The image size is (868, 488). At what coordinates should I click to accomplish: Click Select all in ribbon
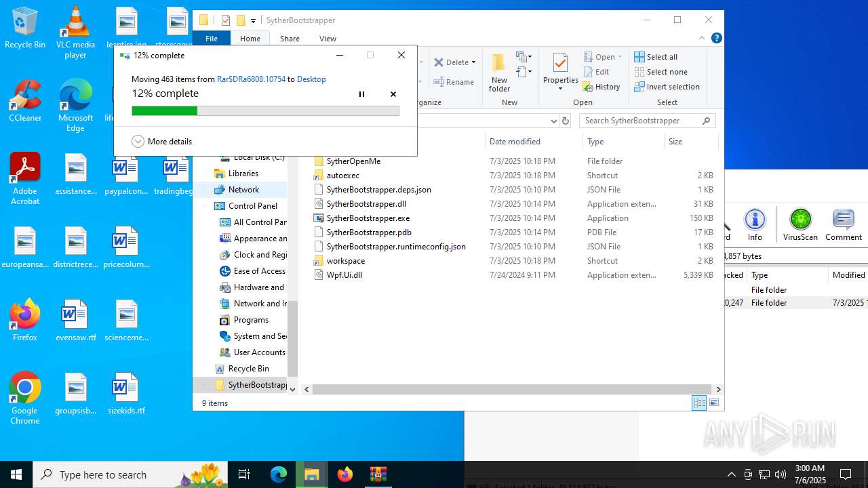point(656,57)
